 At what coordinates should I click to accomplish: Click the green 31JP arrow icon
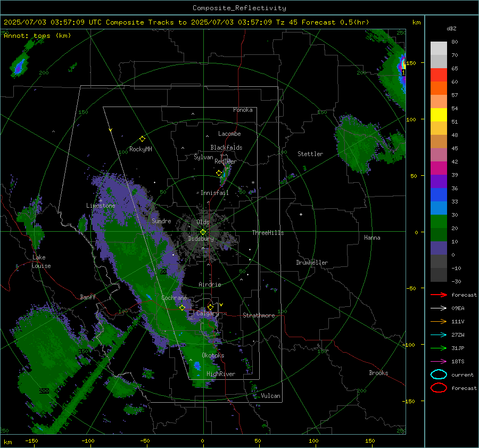(439, 348)
